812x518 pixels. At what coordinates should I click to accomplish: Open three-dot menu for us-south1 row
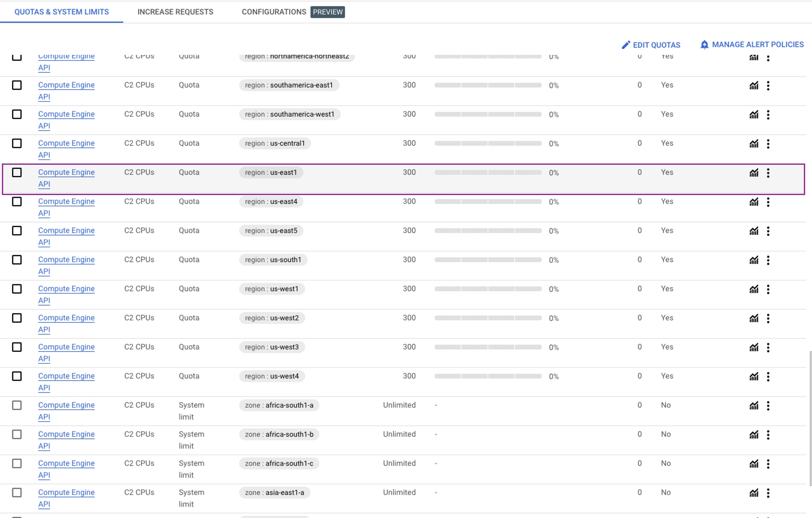point(768,260)
